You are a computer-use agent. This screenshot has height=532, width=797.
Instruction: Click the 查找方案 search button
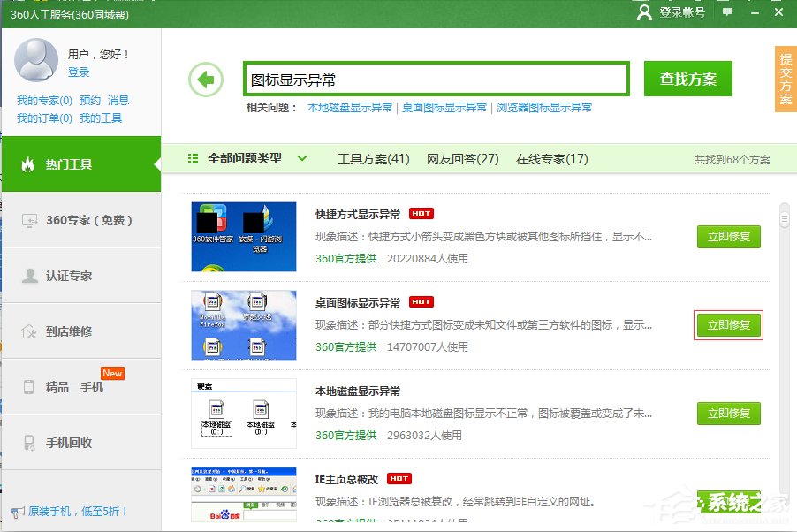pyautogui.click(x=687, y=78)
